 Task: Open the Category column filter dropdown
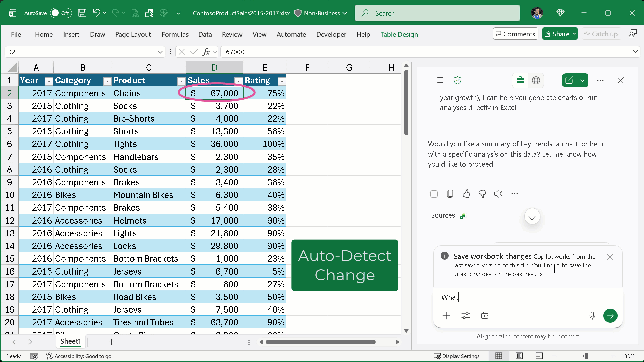(x=107, y=81)
